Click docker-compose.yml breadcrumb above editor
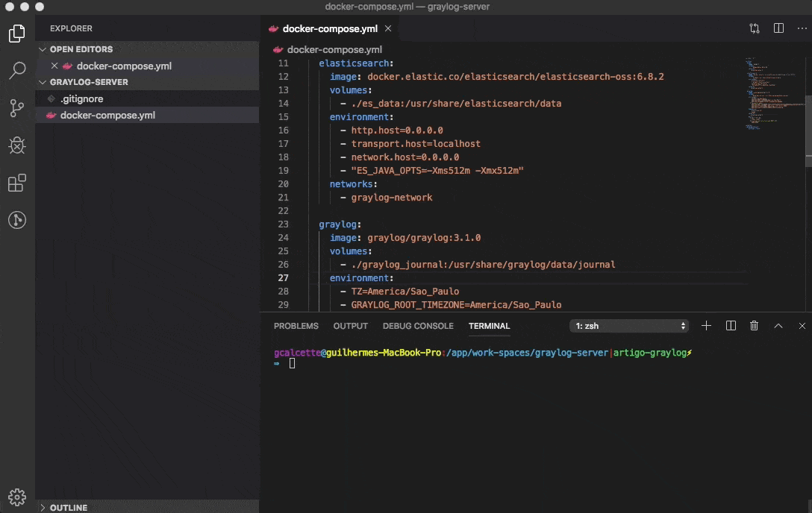This screenshot has width=812, height=513. click(x=334, y=50)
